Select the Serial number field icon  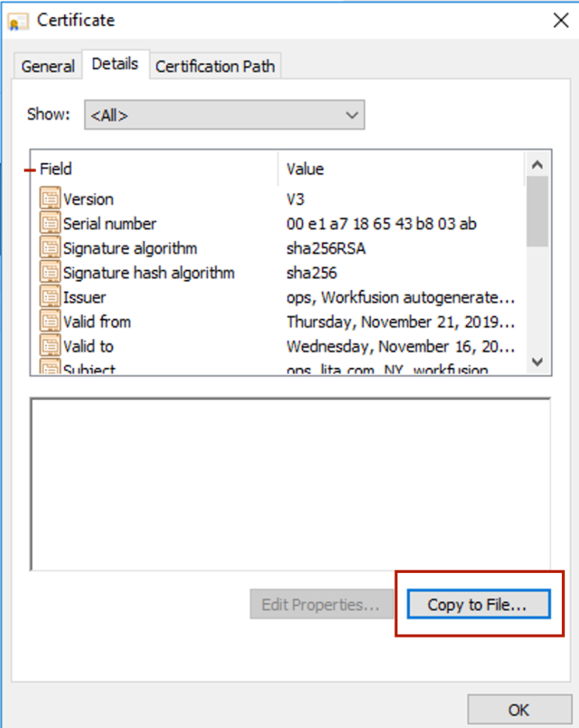[50, 223]
